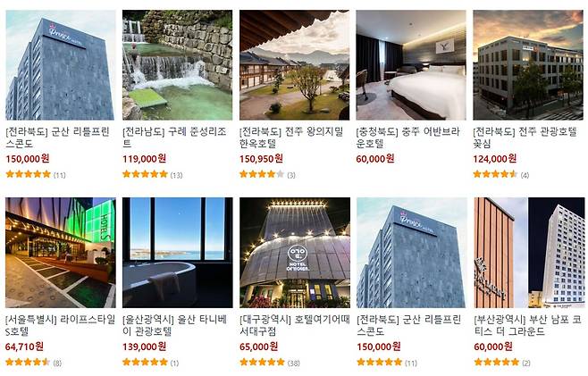This screenshot has height=376, width=588.
Task: Open the '[전라북도] 전주 왕의지밀 한옥호텔' title link
Action: click(x=291, y=138)
